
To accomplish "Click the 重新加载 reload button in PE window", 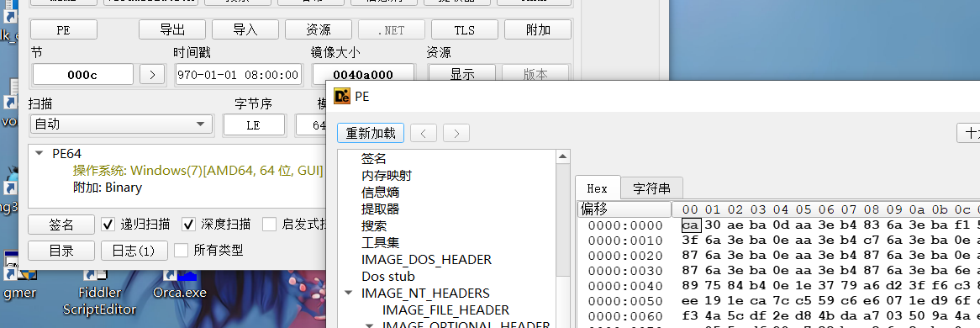I will 371,134.
